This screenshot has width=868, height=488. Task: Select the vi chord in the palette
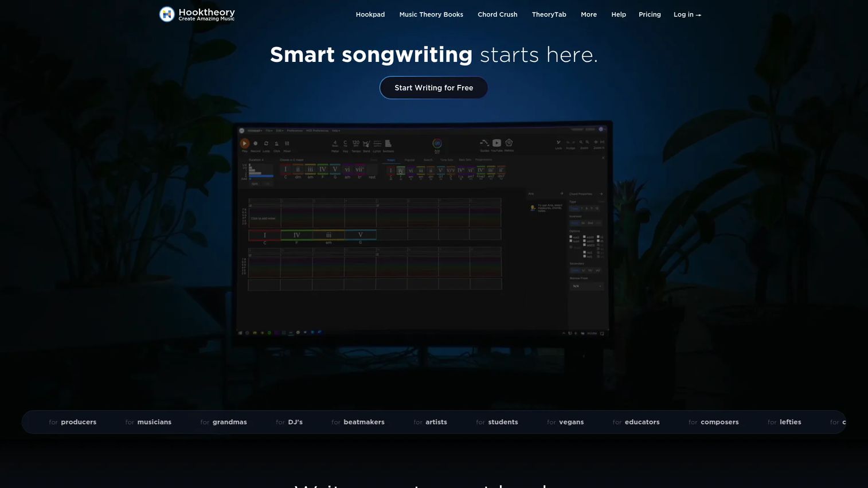click(x=347, y=170)
